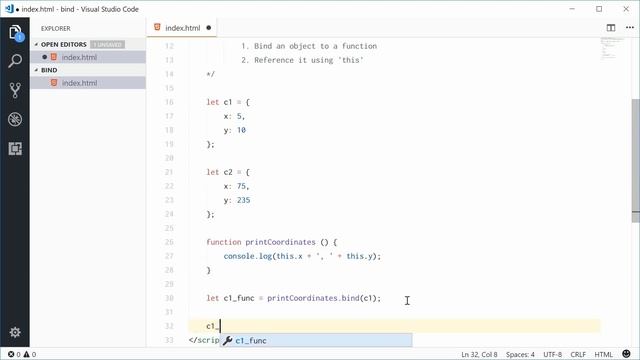
Task: Open the Search view in activity bar
Action: tap(15, 61)
